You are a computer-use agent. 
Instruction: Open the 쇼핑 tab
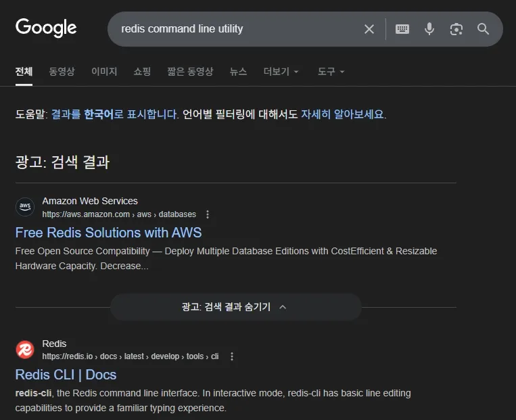point(142,72)
